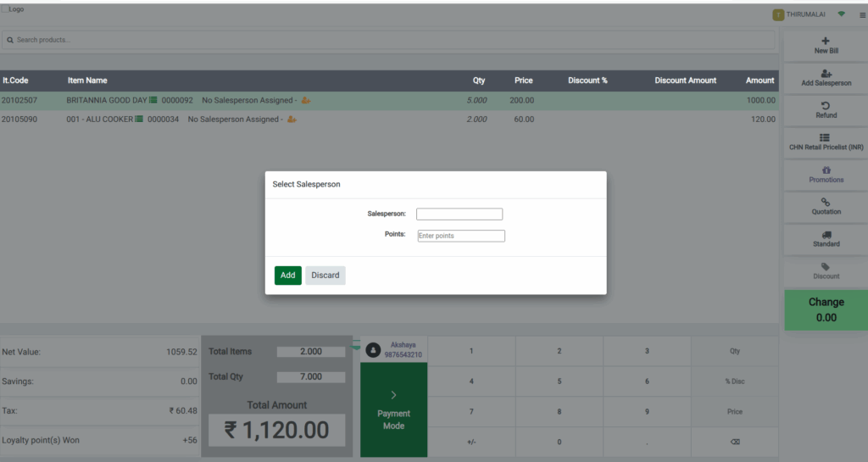Click the Enter points field

tap(461, 236)
